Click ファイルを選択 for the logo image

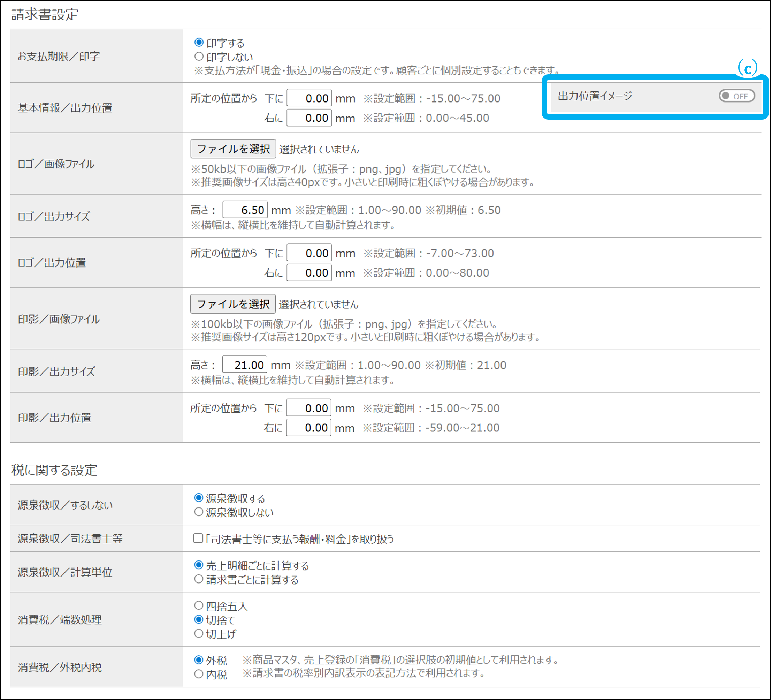coord(233,149)
